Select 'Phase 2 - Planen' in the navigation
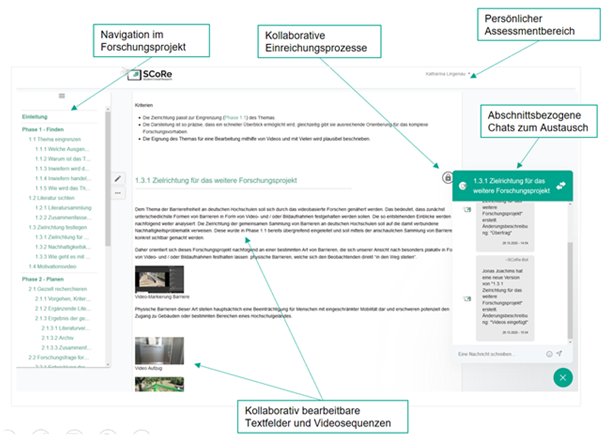Image resolution: width=606 pixels, height=443 pixels. click(x=43, y=279)
